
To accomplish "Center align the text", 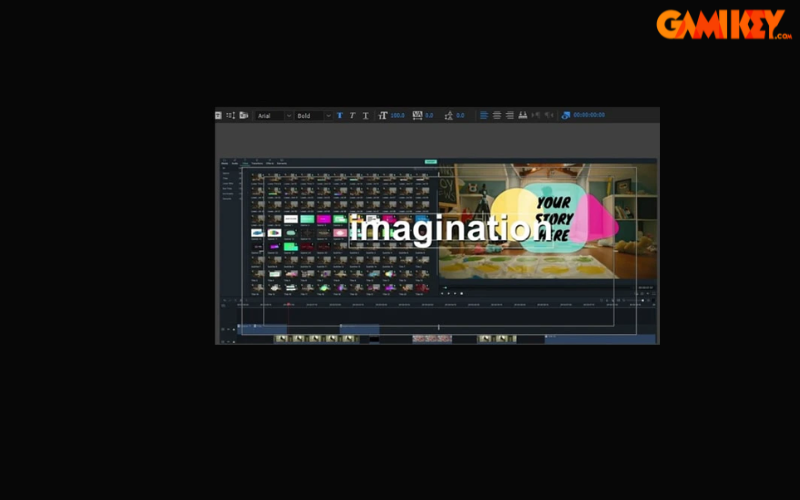I will pos(496,115).
